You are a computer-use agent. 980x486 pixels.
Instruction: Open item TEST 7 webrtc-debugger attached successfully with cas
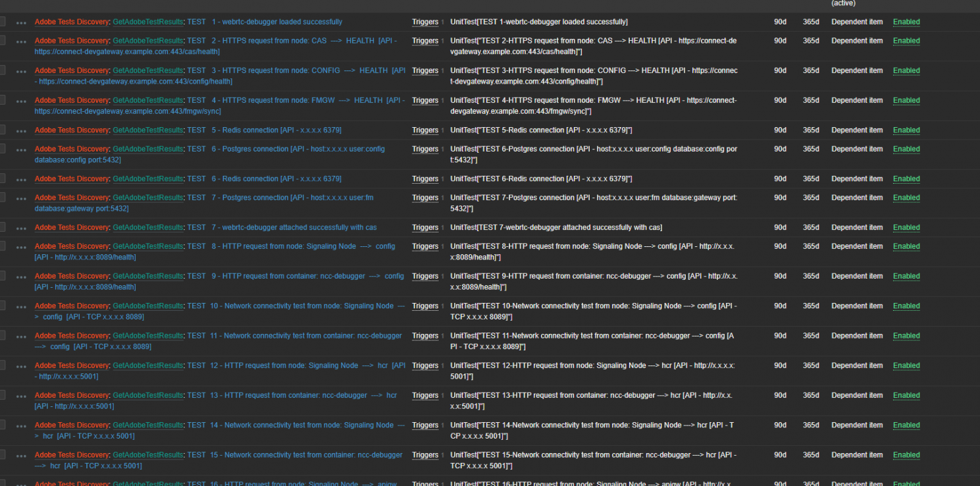click(x=282, y=227)
